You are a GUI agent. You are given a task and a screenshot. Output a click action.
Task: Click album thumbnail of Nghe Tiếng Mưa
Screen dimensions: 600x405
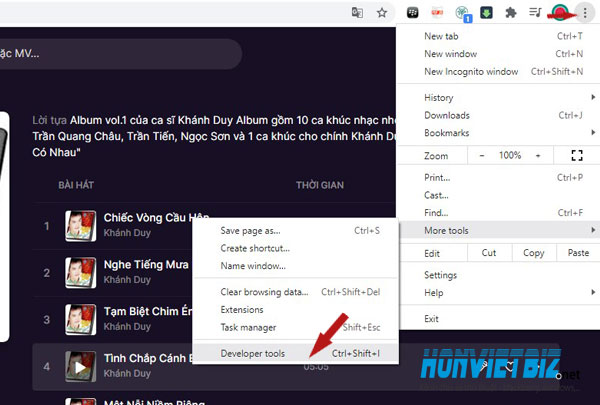80,273
